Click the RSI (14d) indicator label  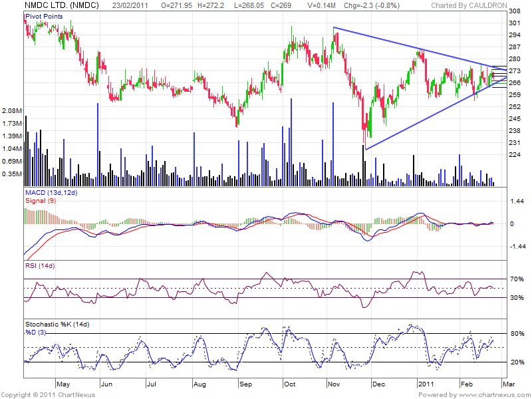click(41, 266)
